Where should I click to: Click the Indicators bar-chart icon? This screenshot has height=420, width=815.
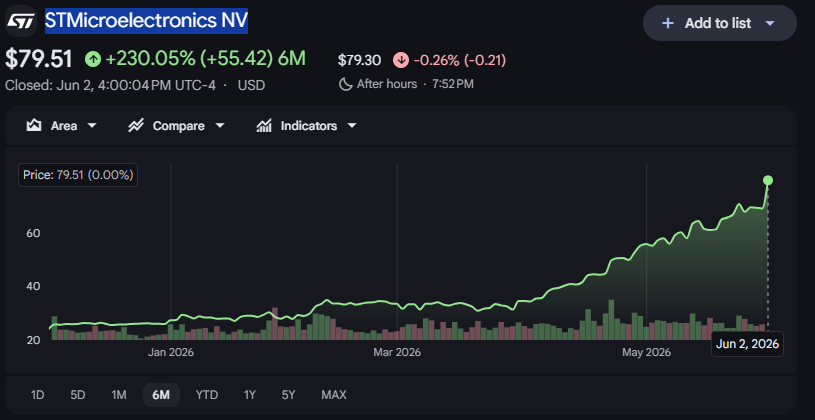point(264,126)
